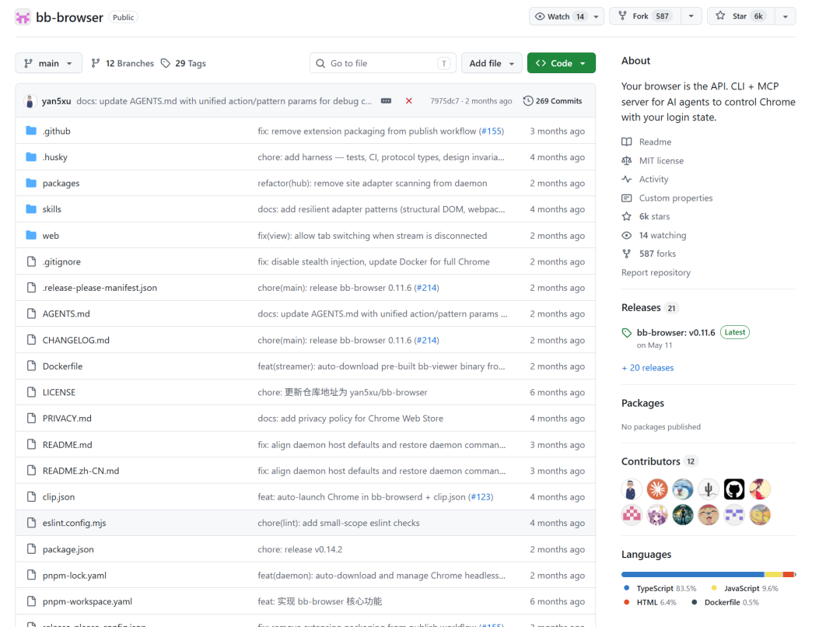Click the skills folder icon
Screen dimensions: 840x627
pyautogui.click(x=31, y=209)
